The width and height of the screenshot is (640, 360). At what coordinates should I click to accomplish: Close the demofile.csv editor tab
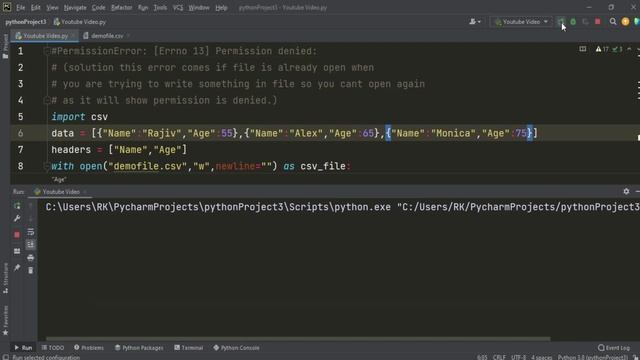128,36
